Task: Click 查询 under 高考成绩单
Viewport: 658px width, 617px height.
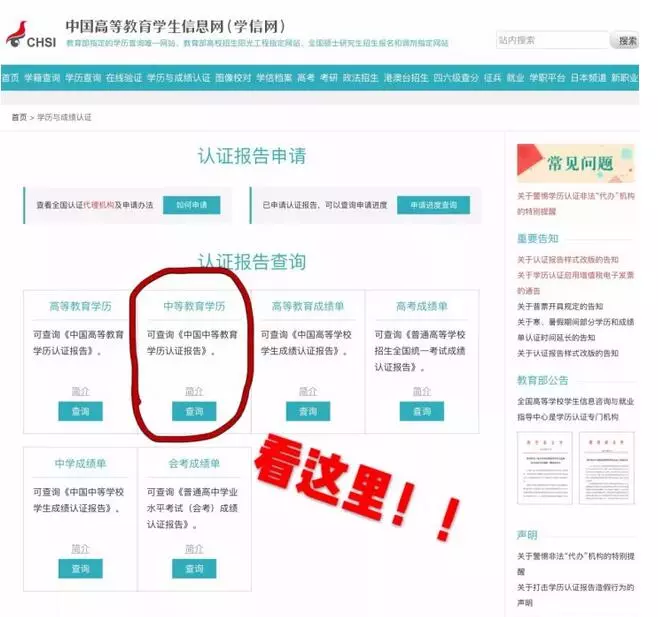Action: click(x=422, y=411)
